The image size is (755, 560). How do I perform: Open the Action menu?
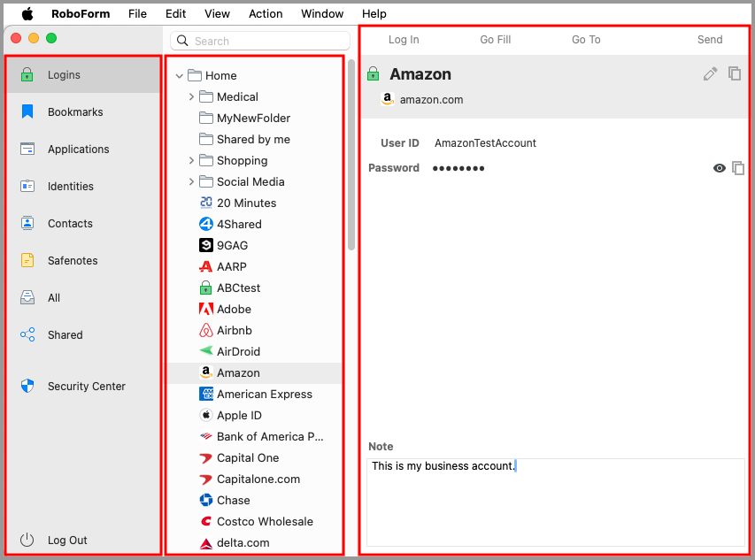(x=266, y=14)
